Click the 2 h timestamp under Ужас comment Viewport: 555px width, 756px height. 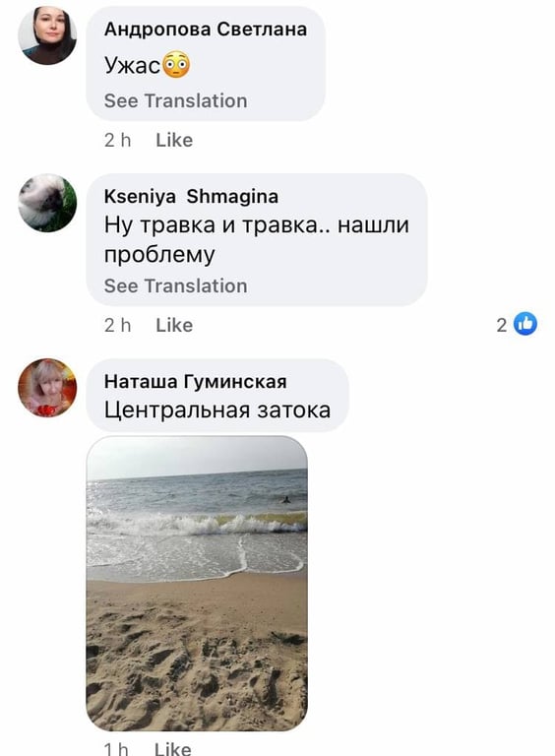pos(117,141)
